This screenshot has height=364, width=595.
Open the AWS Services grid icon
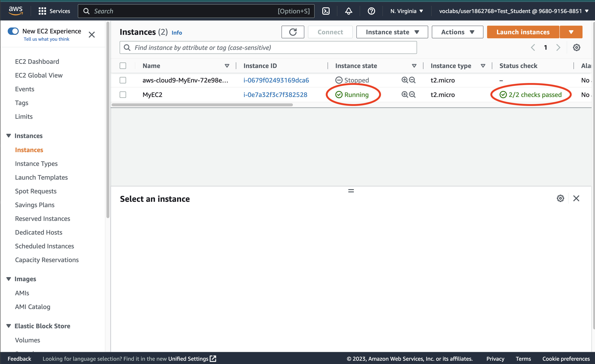click(42, 11)
